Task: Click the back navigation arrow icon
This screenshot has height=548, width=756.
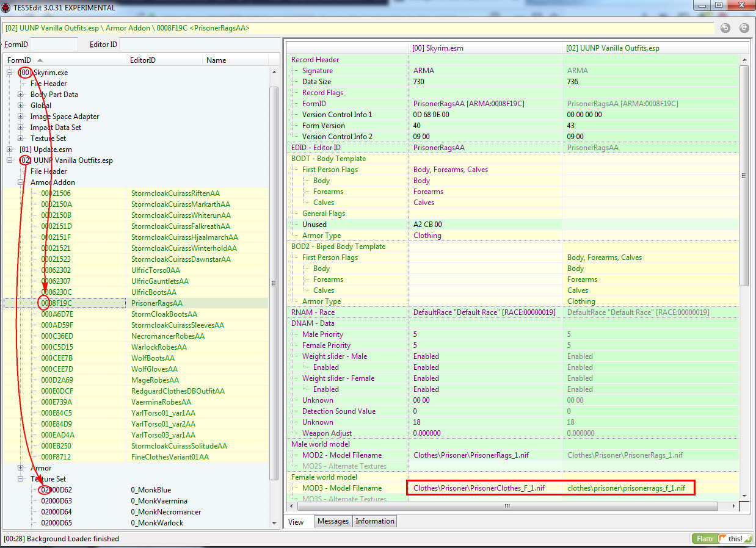Action: 725,28
